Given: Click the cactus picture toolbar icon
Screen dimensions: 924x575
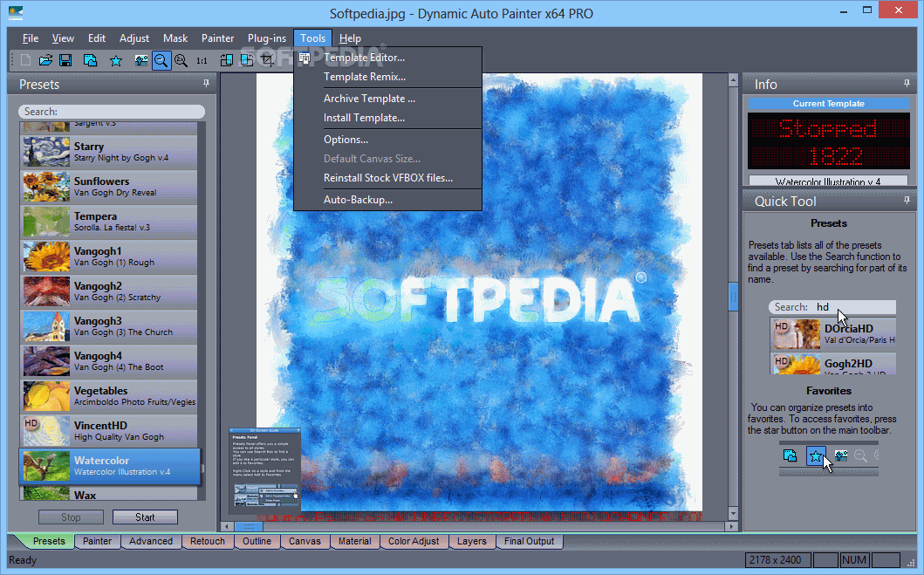Looking at the screenshot, I should [141, 60].
